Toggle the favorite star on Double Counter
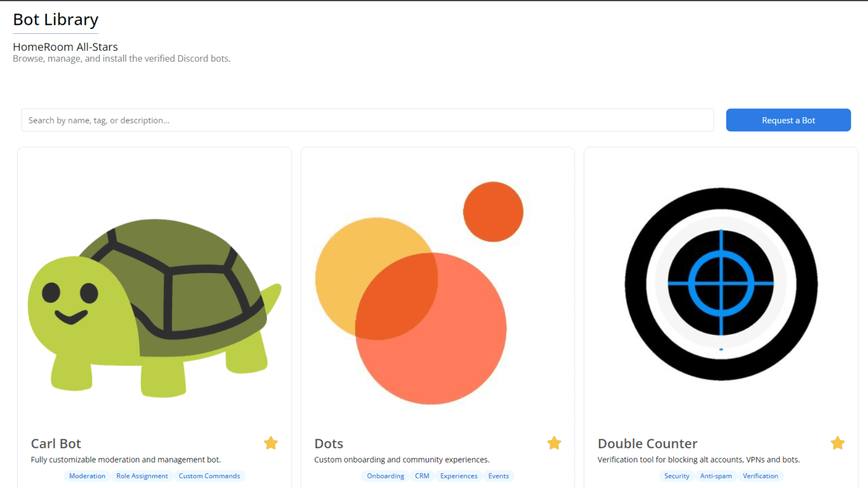This screenshot has width=868, height=488. [x=838, y=443]
